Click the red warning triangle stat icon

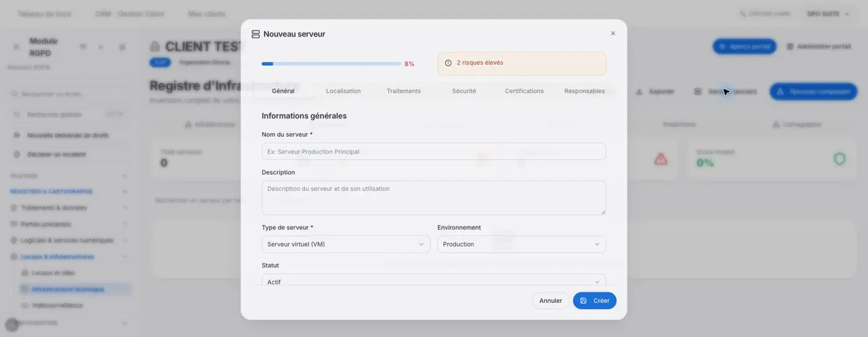click(x=661, y=159)
